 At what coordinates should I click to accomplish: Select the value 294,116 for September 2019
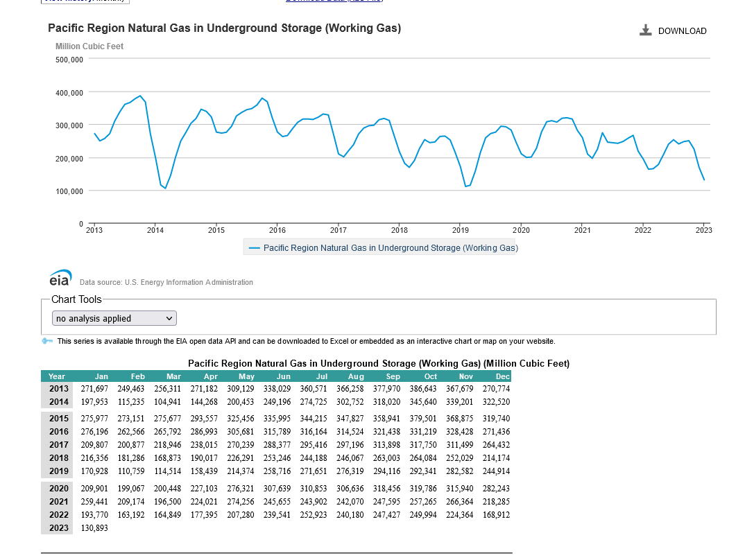point(386,471)
